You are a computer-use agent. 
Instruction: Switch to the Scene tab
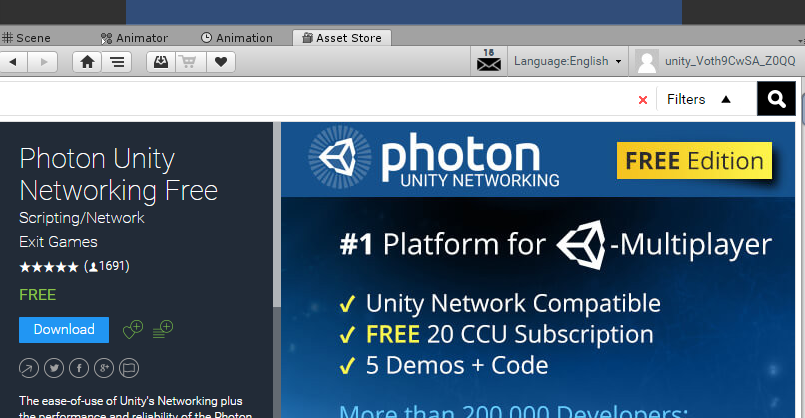tap(26, 38)
